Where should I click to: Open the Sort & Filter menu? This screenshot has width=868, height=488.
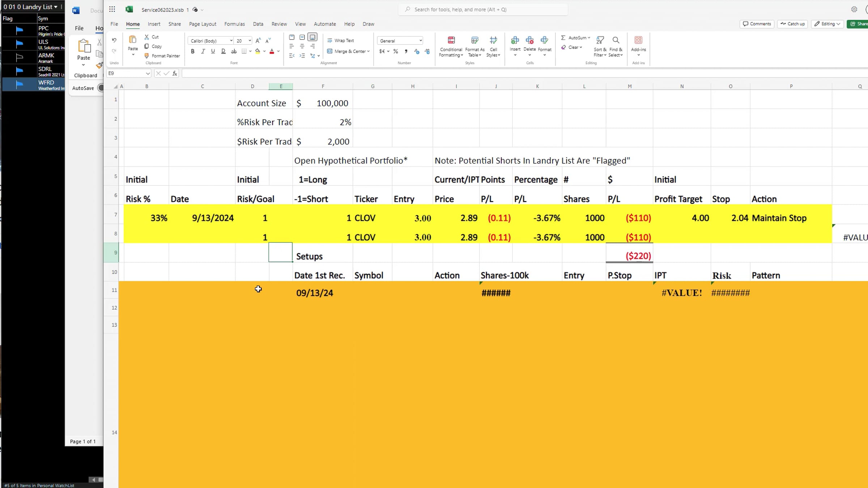pos(600,47)
